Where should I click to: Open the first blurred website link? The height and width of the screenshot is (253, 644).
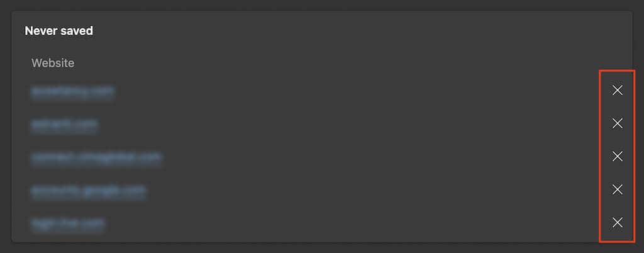point(72,92)
